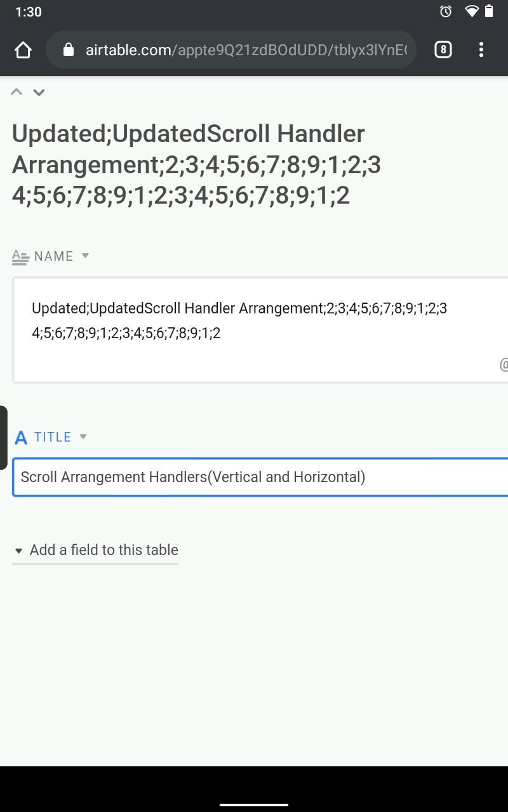The width and height of the screenshot is (508, 812).
Task: Tap the Chrome home icon
Action: [x=23, y=49]
